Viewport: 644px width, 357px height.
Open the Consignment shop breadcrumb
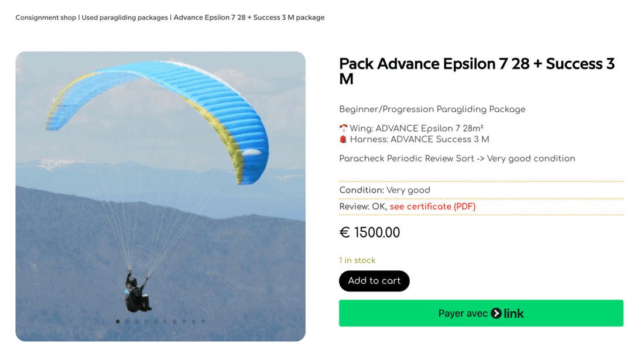click(46, 18)
